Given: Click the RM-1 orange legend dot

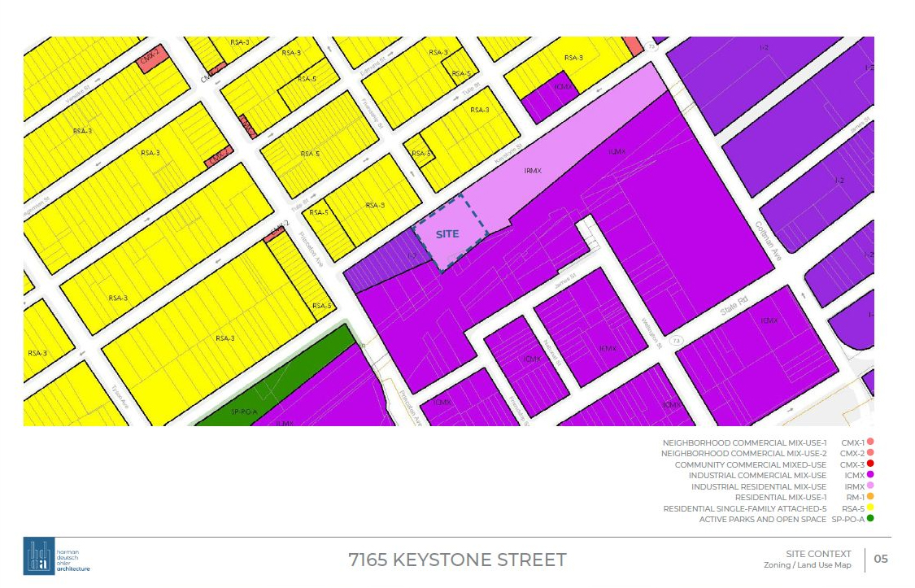Looking at the screenshot, I should pos(870,496).
